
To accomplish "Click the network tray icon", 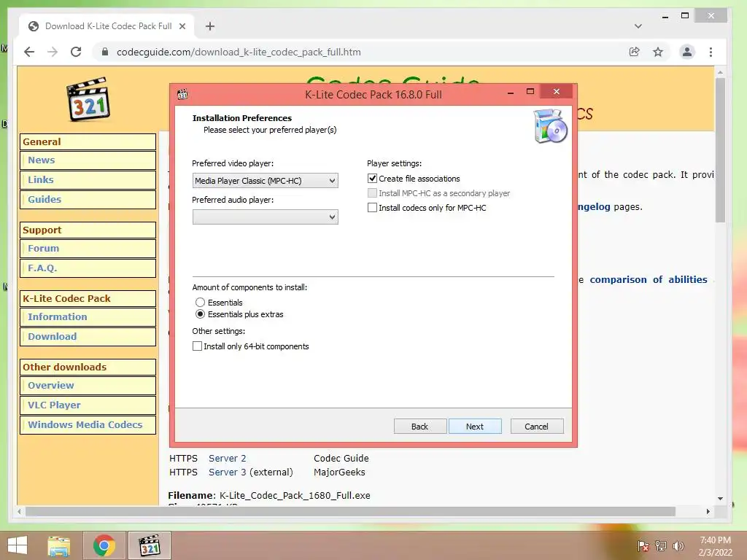I will pos(661,546).
